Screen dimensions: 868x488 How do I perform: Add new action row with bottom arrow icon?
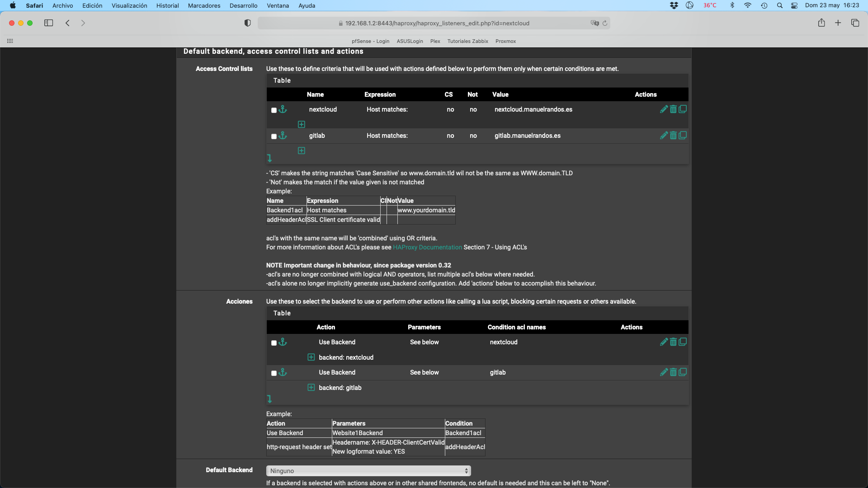[269, 399]
